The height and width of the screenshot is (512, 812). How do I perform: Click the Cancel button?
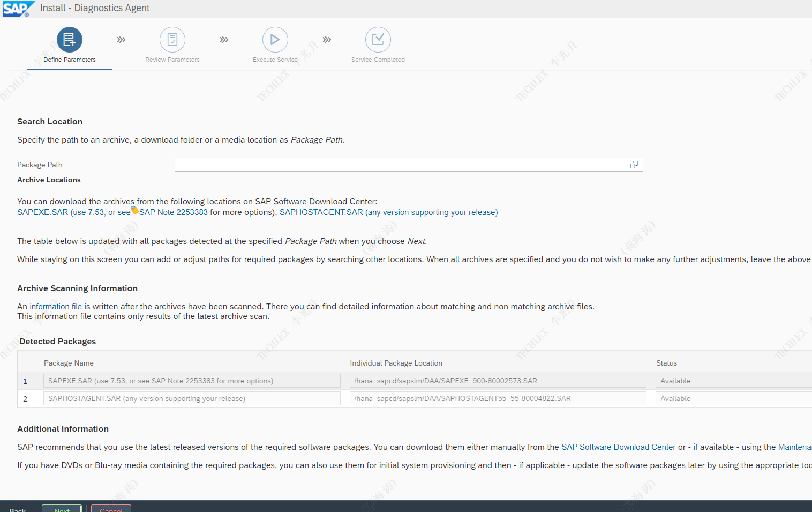pyautogui.click(x=111, y=509)
